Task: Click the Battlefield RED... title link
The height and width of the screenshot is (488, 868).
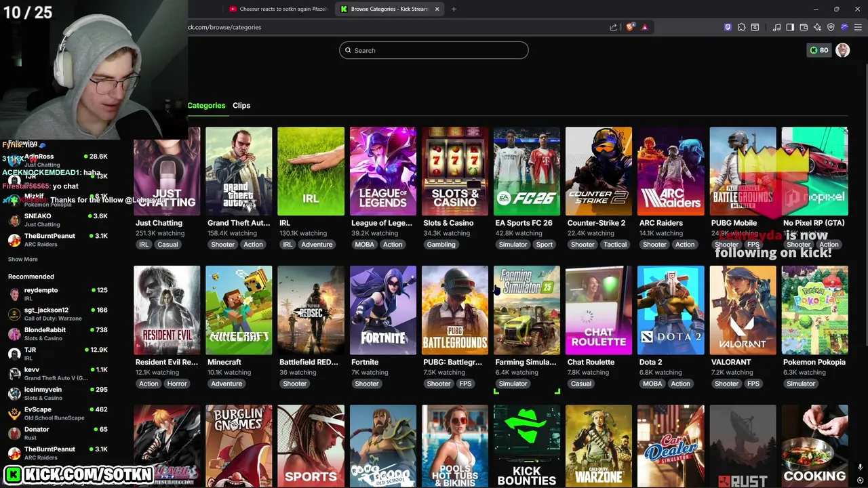Action: [309, 362]
